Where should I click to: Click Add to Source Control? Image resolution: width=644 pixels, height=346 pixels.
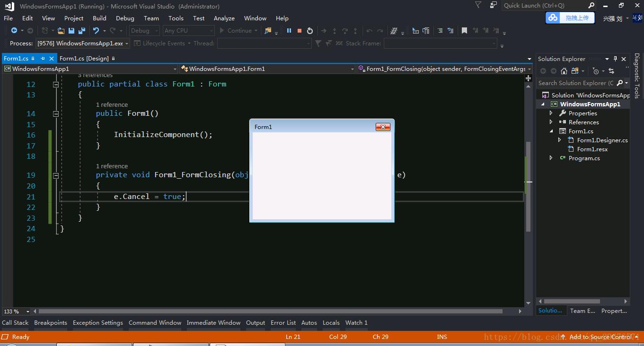[x=600, y=337]
